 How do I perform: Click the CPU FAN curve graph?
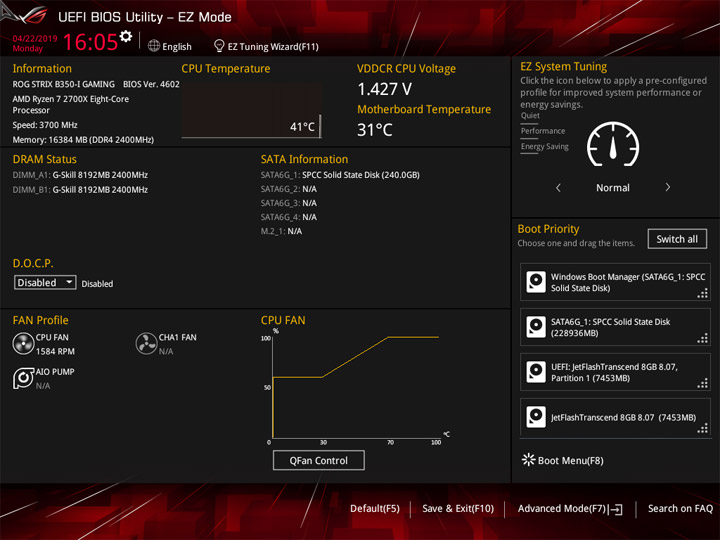356,387
